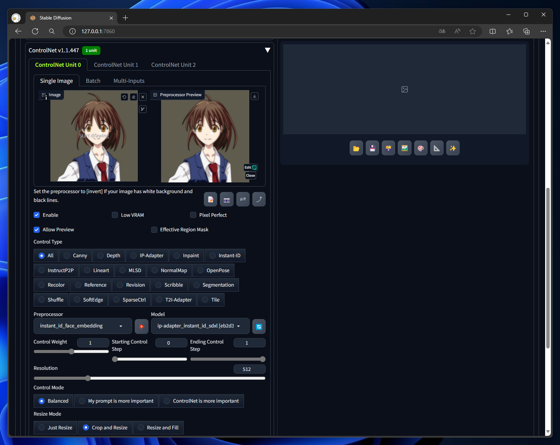Remove the input image with X icon

[x=143, y=97]
